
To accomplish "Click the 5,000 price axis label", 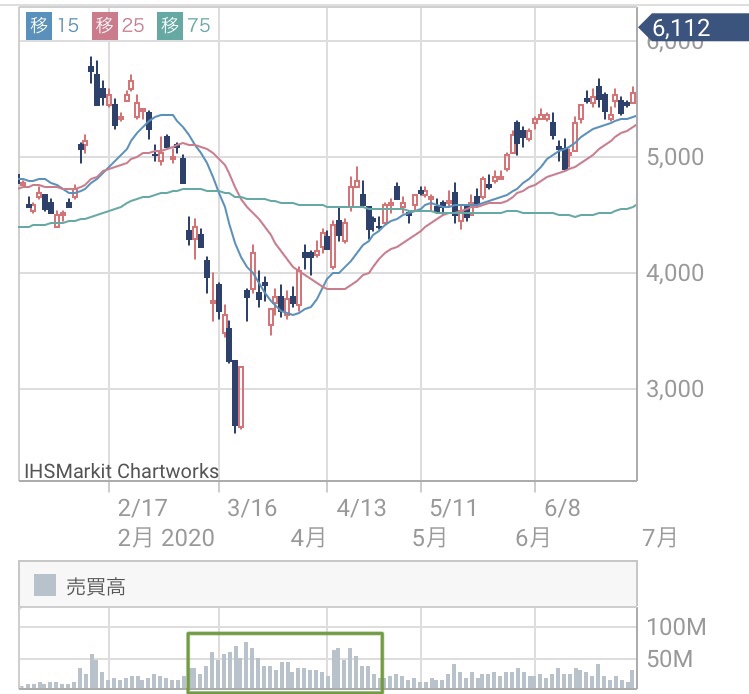I will [675, 157].
